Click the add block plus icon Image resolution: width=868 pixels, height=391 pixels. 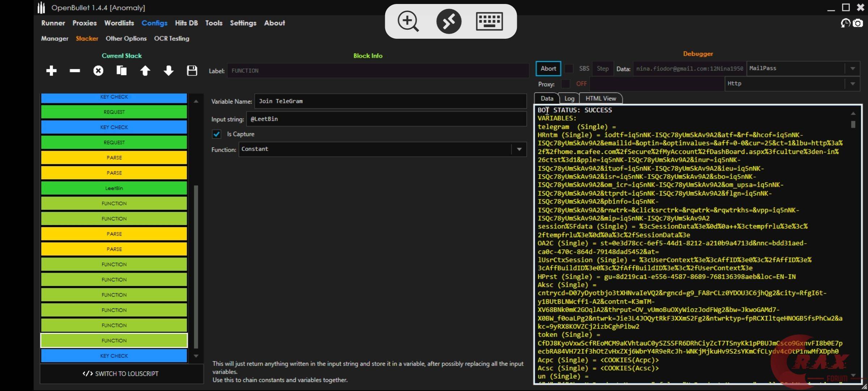coord(51,71)
